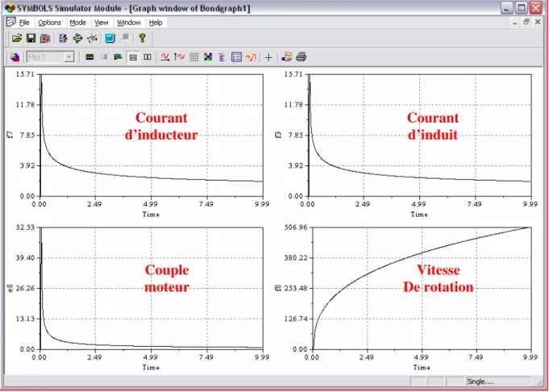Click the window resize grip in status bar

coord(539,382)
